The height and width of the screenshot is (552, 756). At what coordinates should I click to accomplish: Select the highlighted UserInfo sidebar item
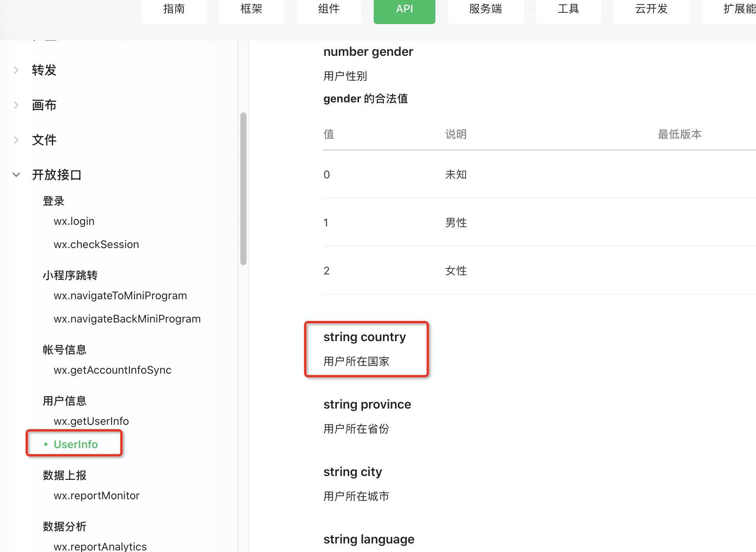76,444
